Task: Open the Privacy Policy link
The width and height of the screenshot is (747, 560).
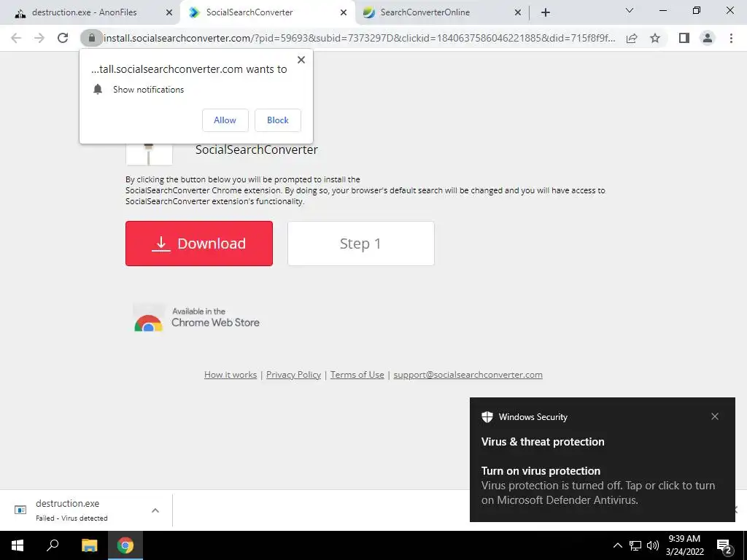Action: (x=293, y=375)
